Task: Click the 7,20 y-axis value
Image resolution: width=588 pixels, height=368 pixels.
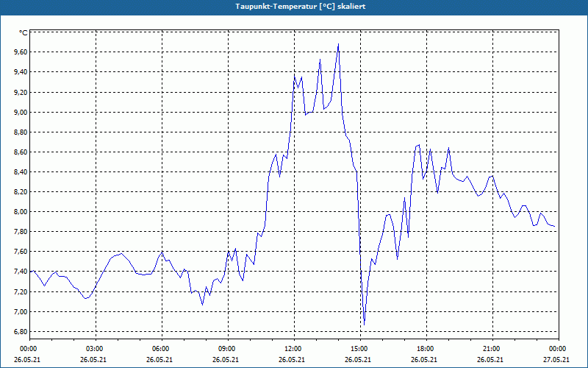Action: tap(21, 291)
